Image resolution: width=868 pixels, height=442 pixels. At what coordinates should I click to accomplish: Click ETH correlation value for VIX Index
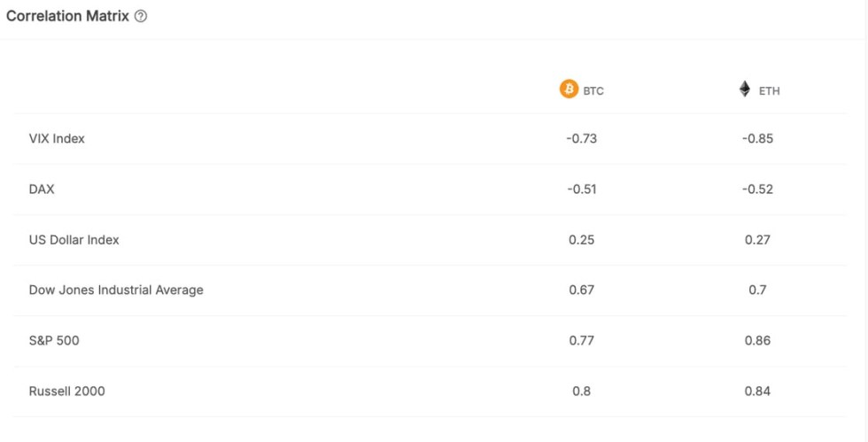point(757,138)
